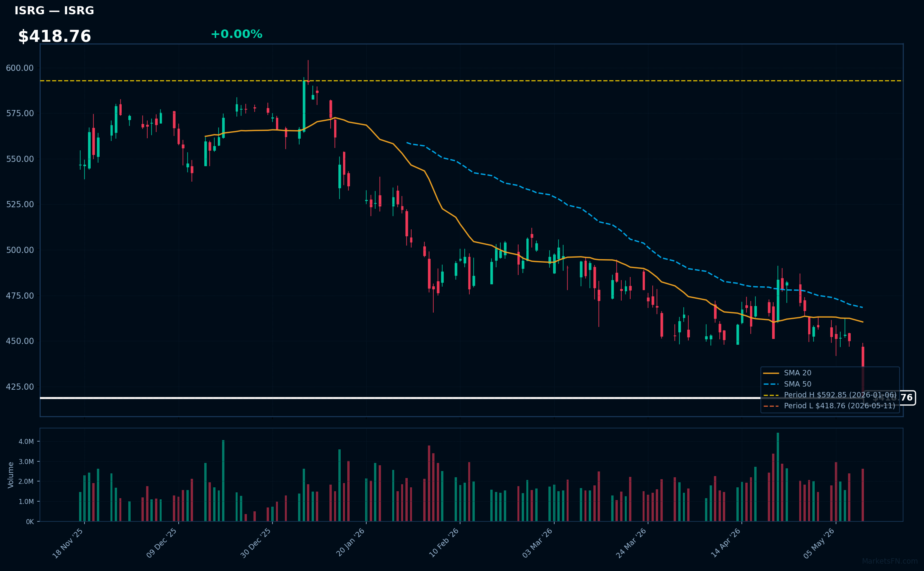Image resolution: width=924 pixels, height=571 pixels.
Task: Click the 20 Jan '26 date label
Action: coord(350,542)
